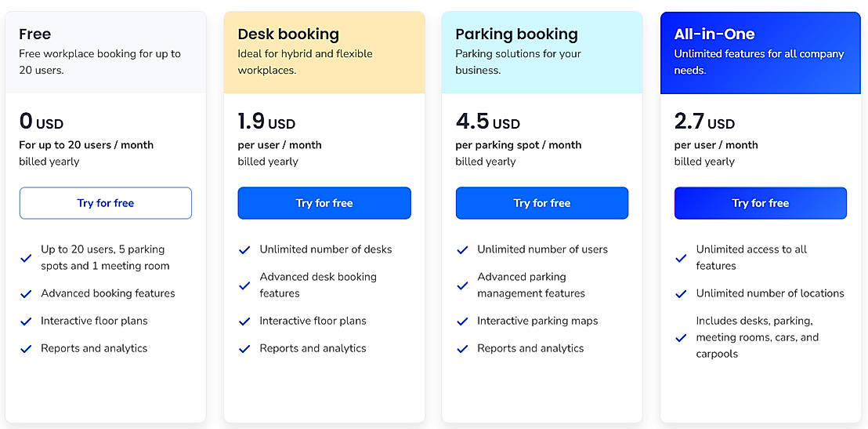The image size is (868, 429).
Task: Click the 2.7 USD price
Action: [x=704, y=122]
